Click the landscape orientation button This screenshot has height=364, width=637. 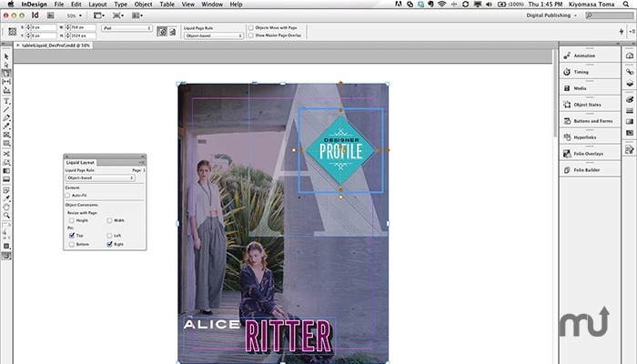(172, 32)
